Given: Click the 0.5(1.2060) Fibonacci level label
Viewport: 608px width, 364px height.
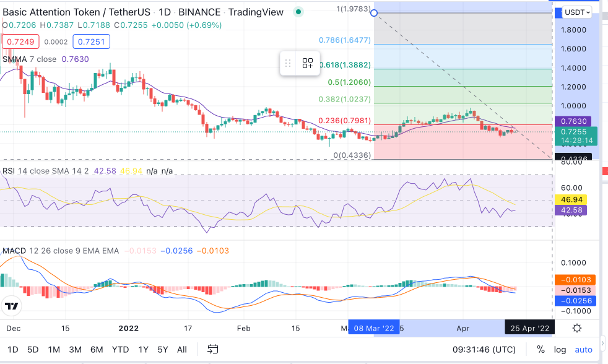Looking at the screenshot, I should click(x=349, y=82).
